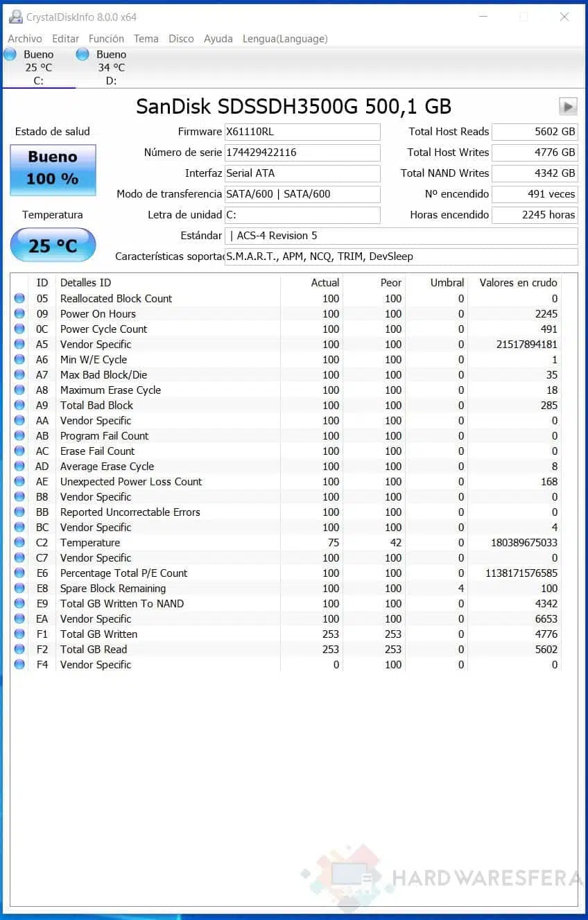588x920 pixels.
Task: Click status icon of Erase Fail Count
Action: (x=19, y=451)
